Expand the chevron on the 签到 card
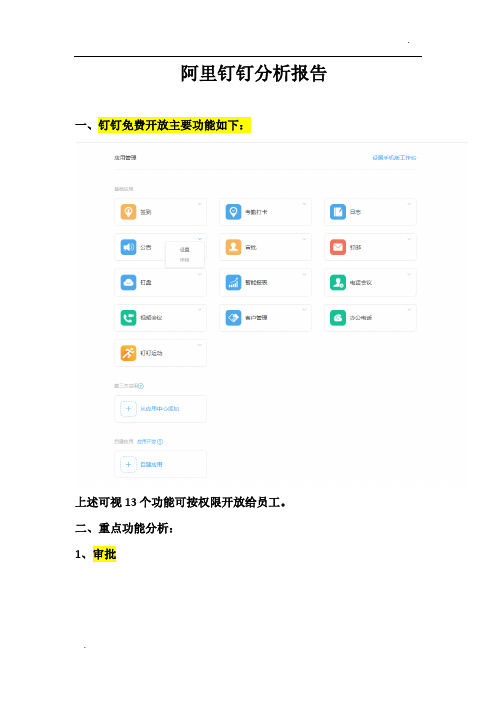The height and width of the screenshot is (702, 496). coord(200,204)
